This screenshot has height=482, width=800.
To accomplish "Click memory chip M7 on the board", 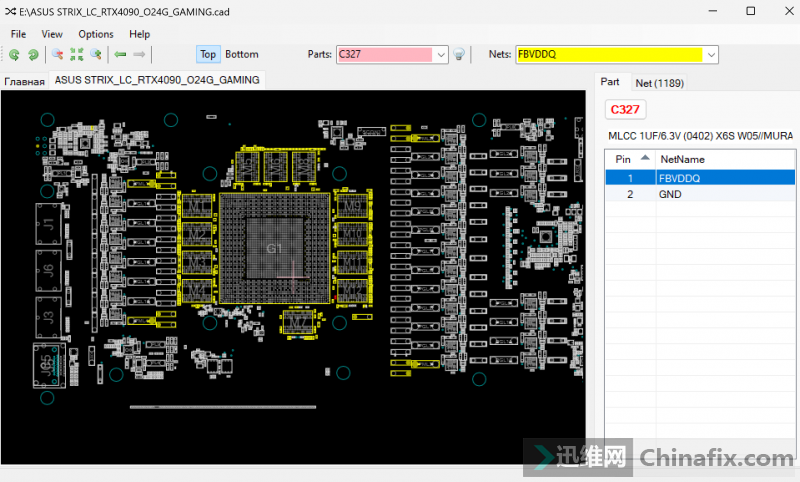I will [297, 322].
